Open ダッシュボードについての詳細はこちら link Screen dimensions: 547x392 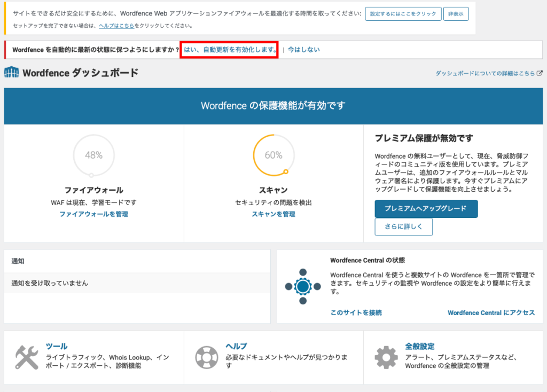pos(485,73)
